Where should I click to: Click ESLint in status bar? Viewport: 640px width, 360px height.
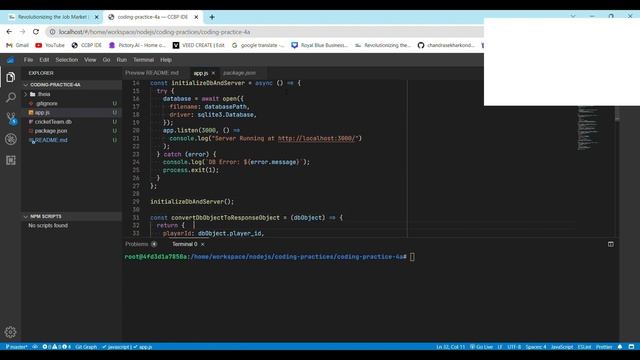(584, 347)
